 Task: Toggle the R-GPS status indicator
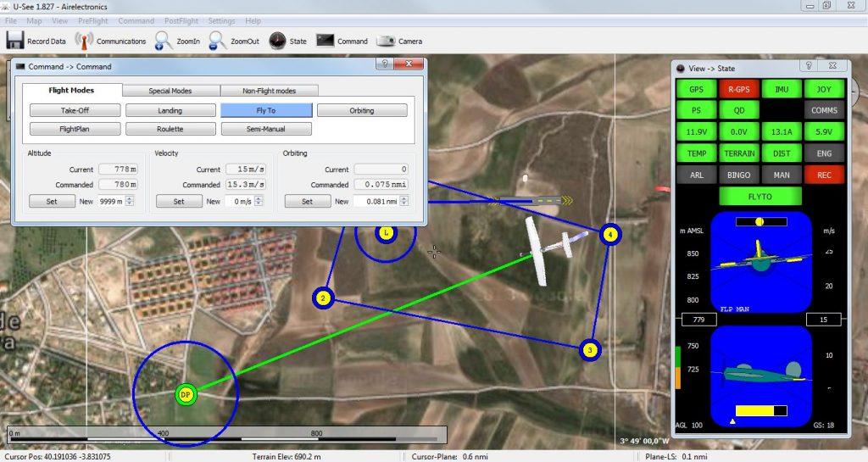click(738, 89)
